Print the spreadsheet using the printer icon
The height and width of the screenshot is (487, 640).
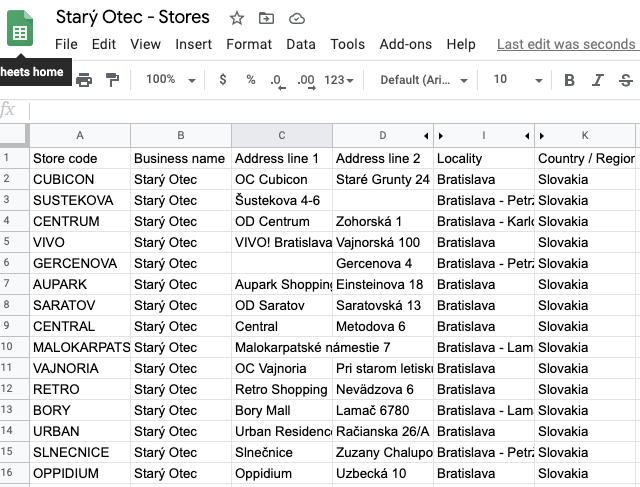84,80
